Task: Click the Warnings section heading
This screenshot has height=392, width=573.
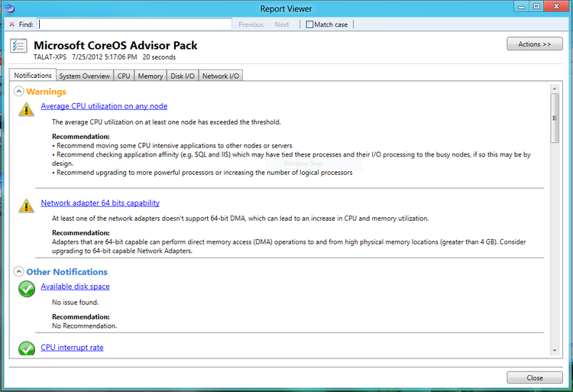Action: (46, 92)
